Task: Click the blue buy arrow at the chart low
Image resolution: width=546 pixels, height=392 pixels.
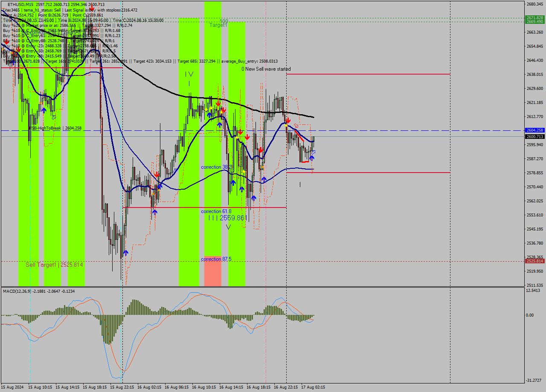Action: (x=126, y=253)
